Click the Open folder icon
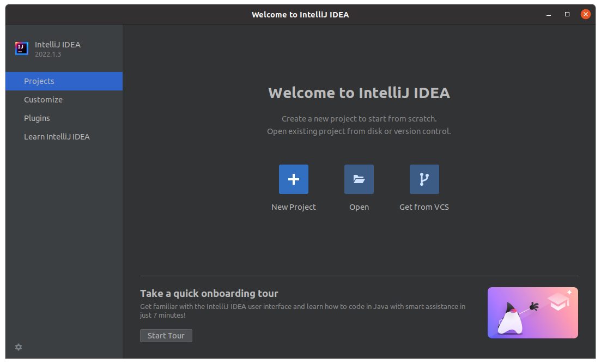The width and height of the screenshot is (601, 364). pos(359,179)
